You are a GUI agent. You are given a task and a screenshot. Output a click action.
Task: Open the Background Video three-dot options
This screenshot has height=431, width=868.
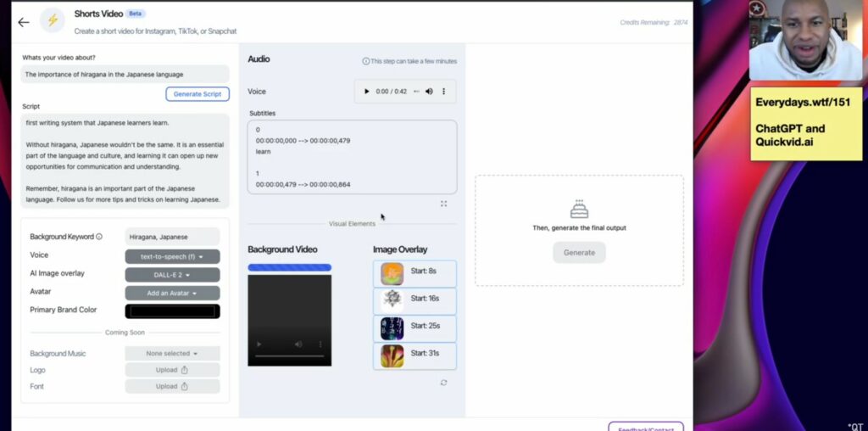(x=320, y=344)
